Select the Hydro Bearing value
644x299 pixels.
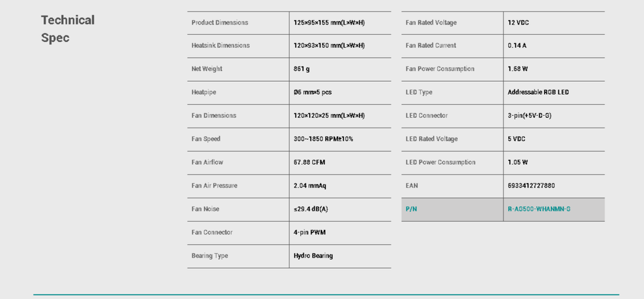click(x=313, y=256)
